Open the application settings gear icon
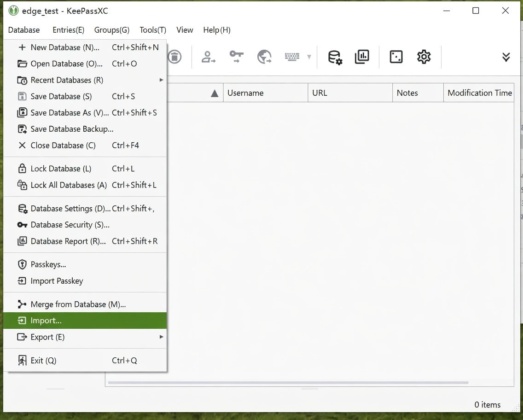The image size is (523, 420). pyautogui.click(x=424, y=57)
